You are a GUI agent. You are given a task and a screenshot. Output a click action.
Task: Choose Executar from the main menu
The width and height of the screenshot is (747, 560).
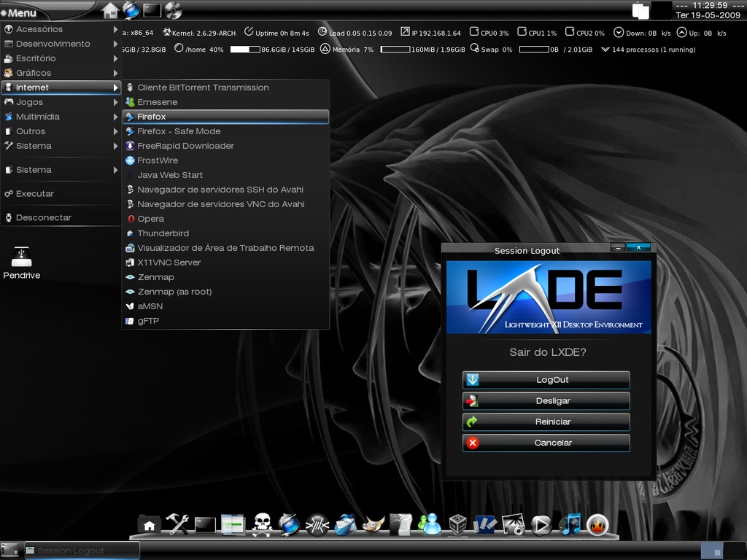click(61, 194)
